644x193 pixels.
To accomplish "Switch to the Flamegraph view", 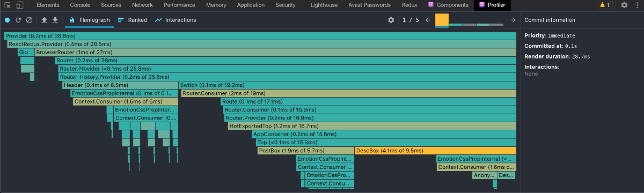I will pyautogui.click(x=89, y=20).
